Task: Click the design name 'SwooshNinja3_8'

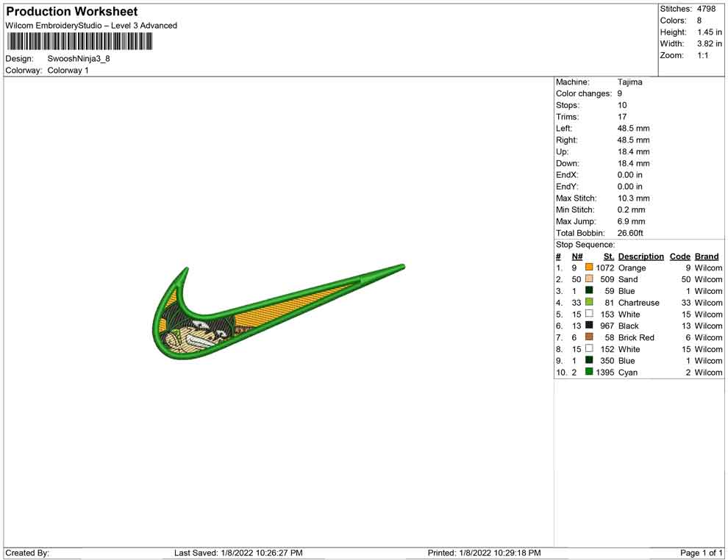Action: click(x=79, y=59)
